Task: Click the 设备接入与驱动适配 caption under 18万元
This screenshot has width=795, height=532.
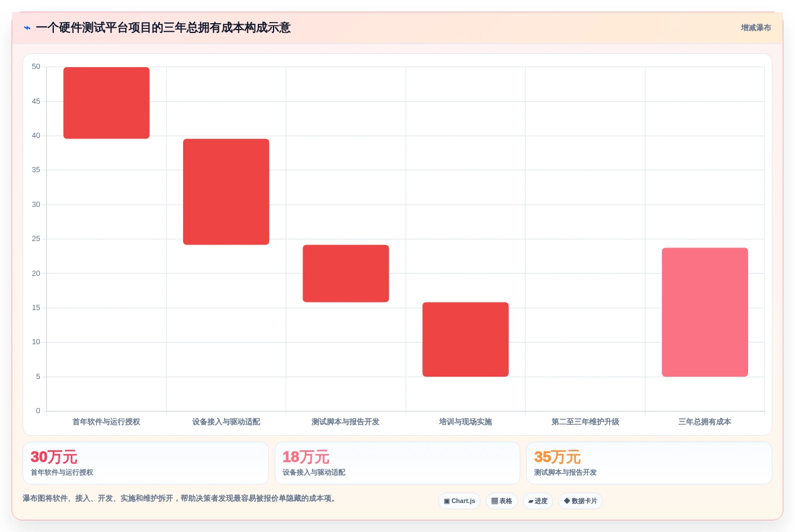Action: pyautogui.click(x=314, y=472)
